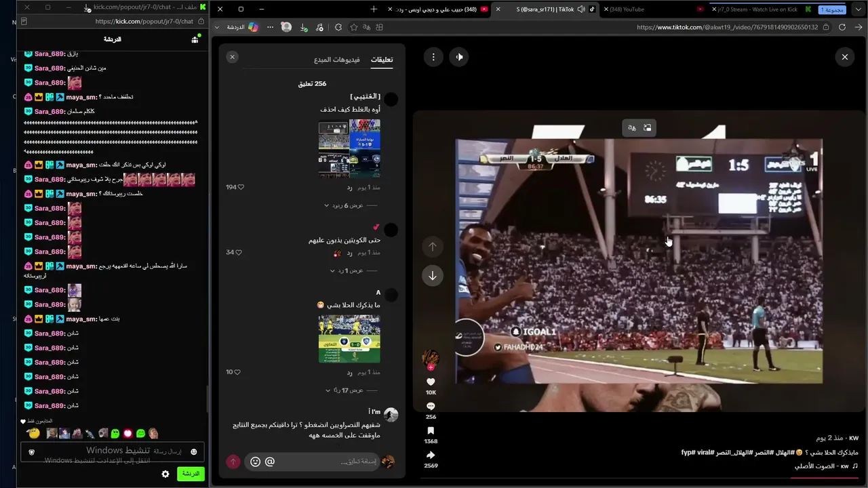868x488 pixels.
Task: Open the Copilot الدردشة button in toolbar
Action: click(242, 27)
